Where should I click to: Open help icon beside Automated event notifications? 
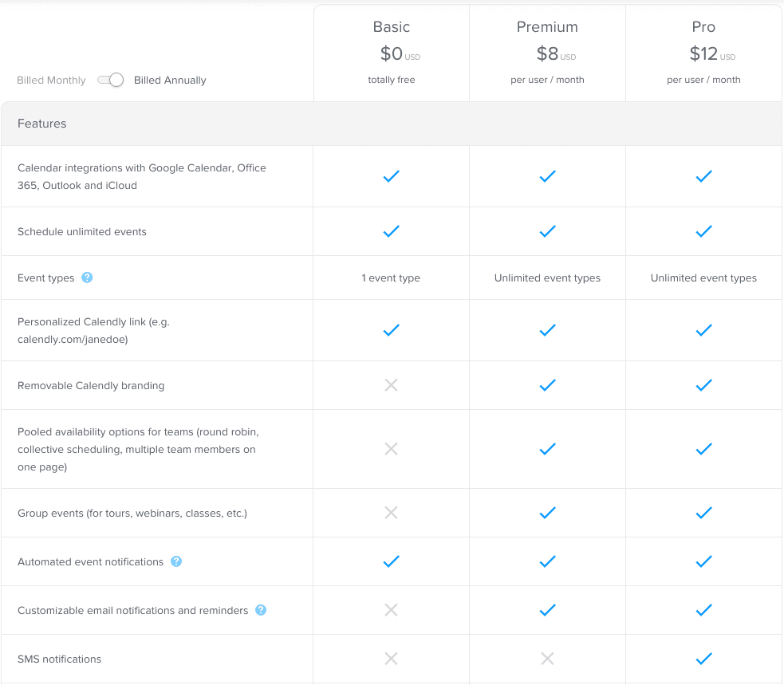coord(176,561)
